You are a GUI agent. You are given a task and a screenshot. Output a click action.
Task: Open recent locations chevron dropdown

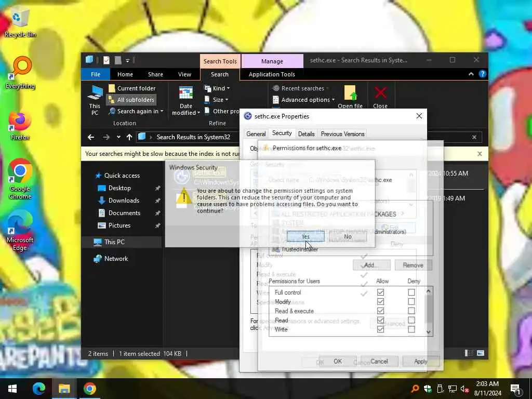click(x=118, y=137)
